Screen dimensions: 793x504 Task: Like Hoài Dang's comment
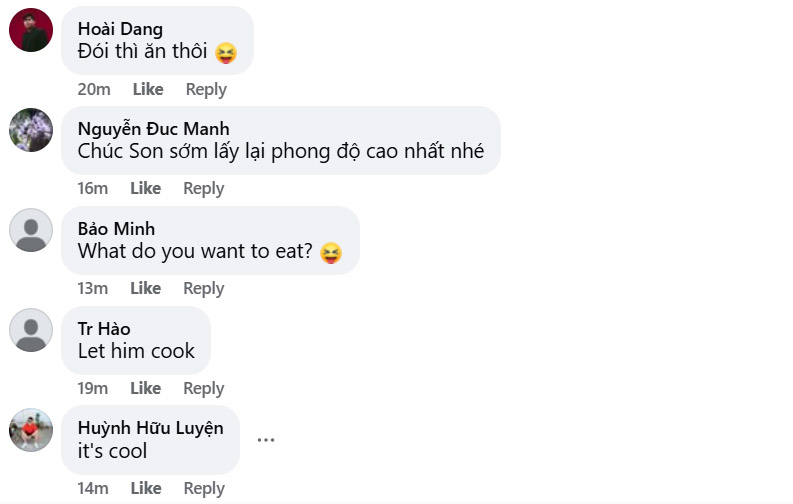click(147, 89)
